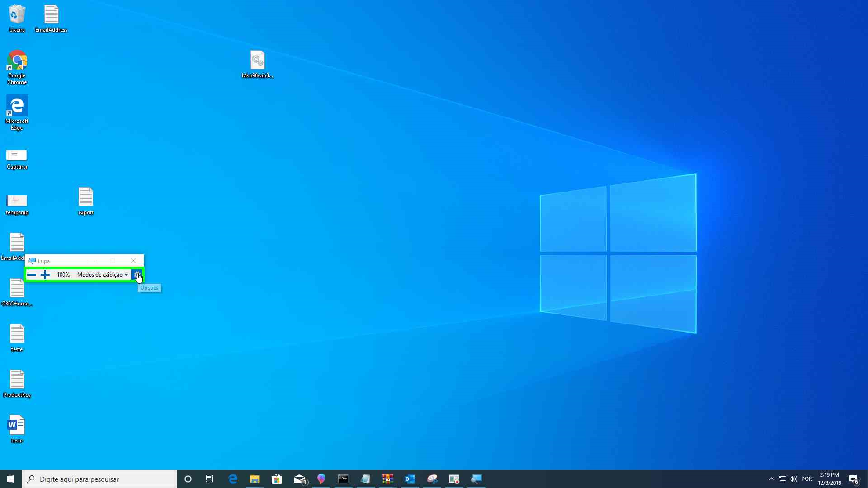Open WinRAR from the taskbar
The image size is (868, 488).
pos(387,479)
